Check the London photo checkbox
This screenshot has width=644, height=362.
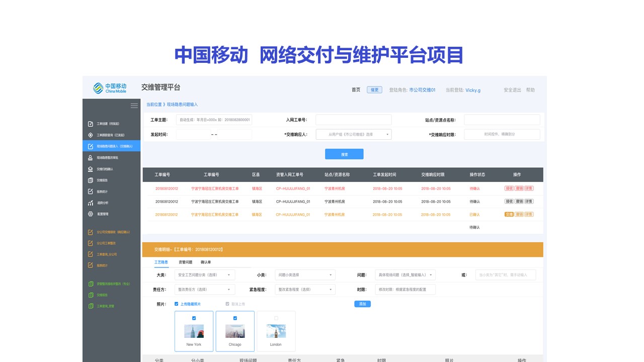coord(276,318)
